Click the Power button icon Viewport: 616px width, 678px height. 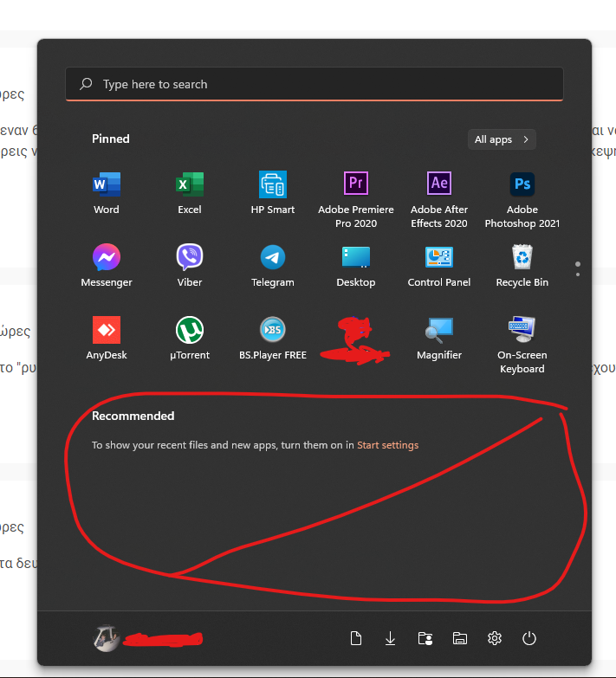point(529,638)
